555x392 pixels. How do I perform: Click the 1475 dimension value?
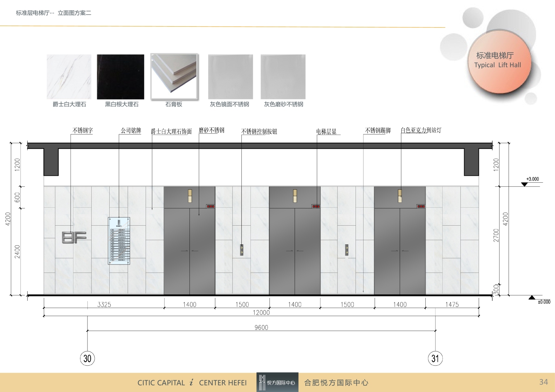[452, 305]
